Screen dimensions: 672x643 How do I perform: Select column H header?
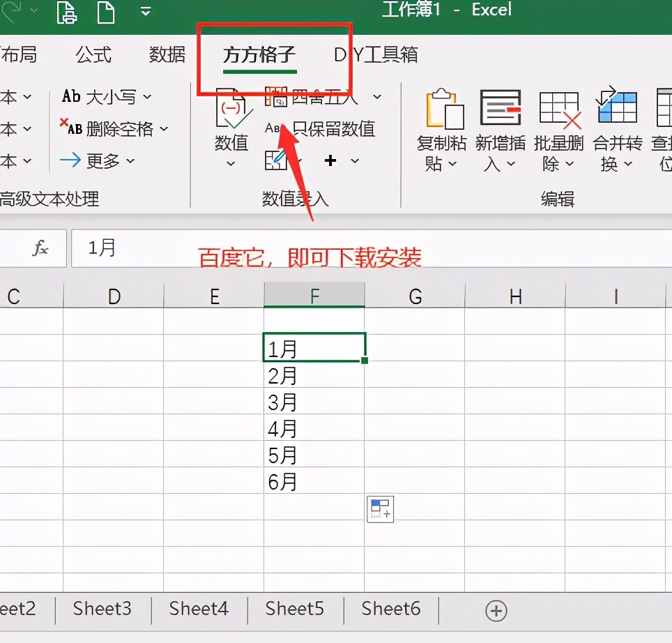[x=515, y=296]
